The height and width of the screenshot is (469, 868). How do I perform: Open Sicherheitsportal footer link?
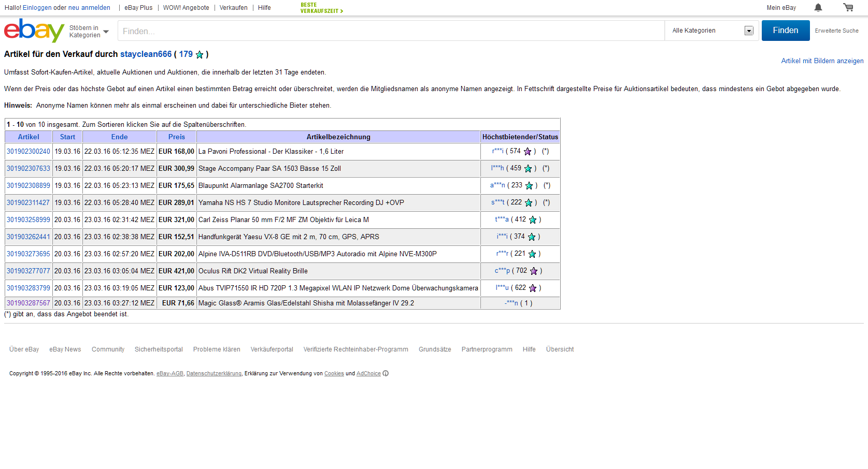(159, 349)
